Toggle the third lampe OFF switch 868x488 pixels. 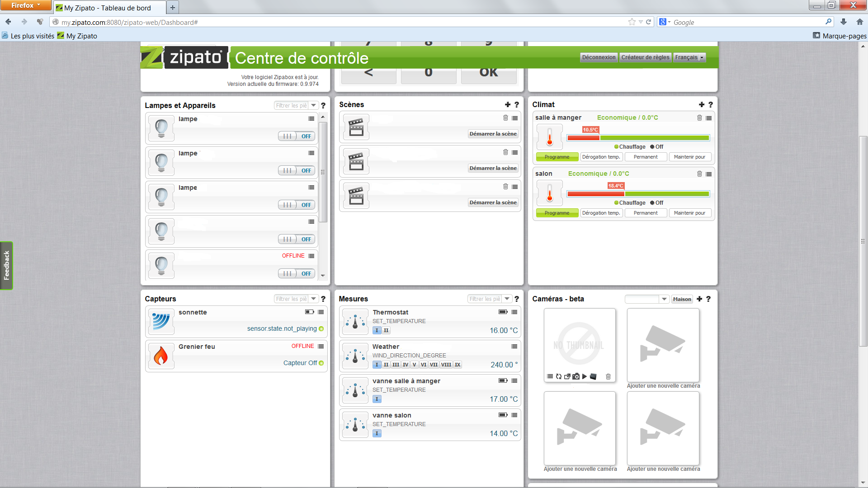296,205
